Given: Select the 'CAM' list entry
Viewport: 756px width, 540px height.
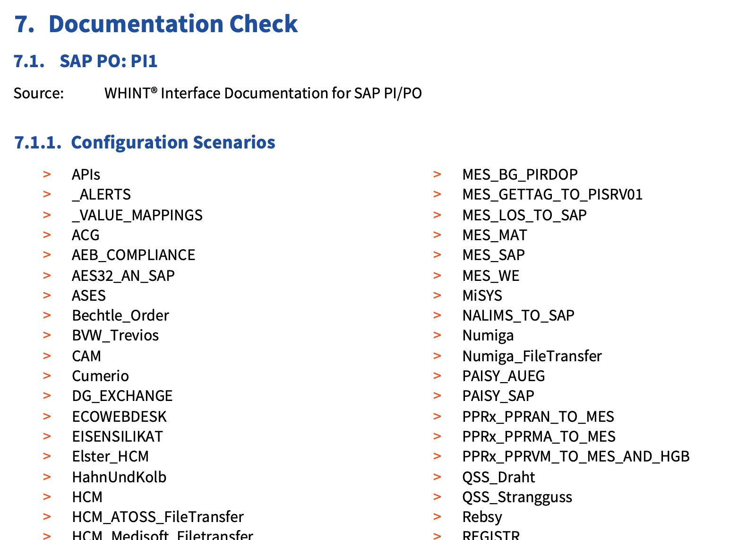Looking at the screenshot, I should pyautogui.click(x=86, y=356).
